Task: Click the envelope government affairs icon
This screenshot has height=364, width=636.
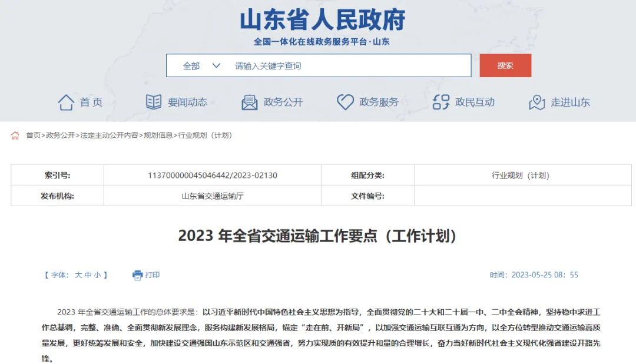Action: pos(250,102)
